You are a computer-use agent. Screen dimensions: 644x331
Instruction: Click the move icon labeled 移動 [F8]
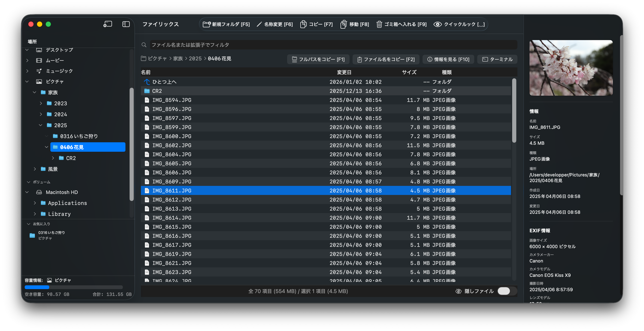click(x=344, y=24)
